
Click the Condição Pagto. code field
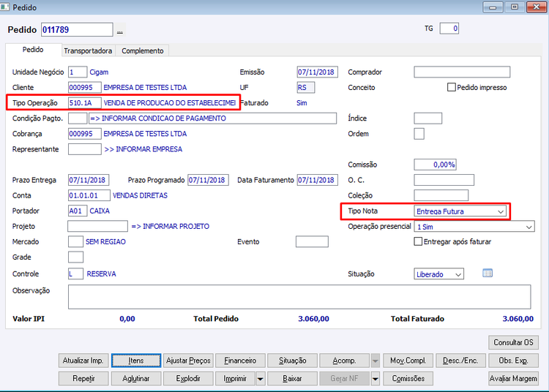(x=78, y=118)
